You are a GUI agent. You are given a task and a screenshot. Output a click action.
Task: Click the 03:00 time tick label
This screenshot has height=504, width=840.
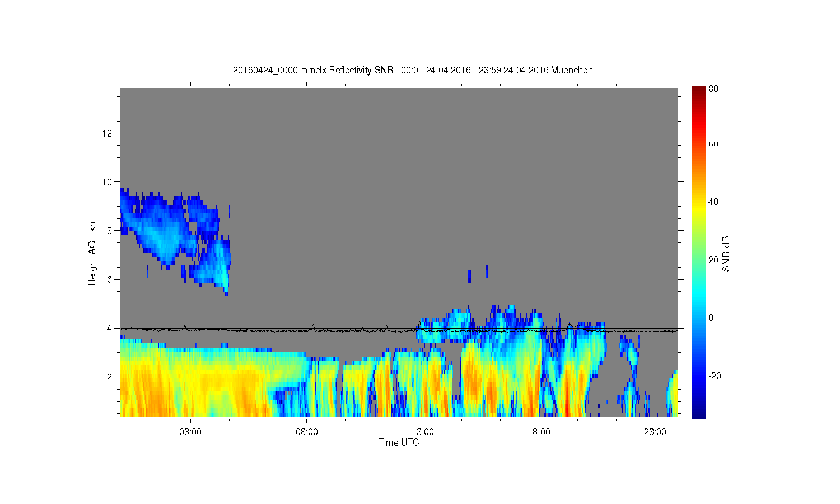pyautogui.click(x=190, y=432)
